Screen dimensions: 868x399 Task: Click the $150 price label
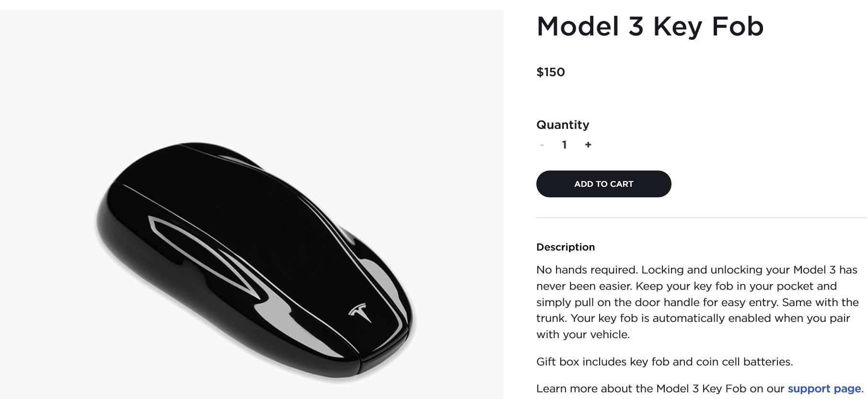pos(550,72)
